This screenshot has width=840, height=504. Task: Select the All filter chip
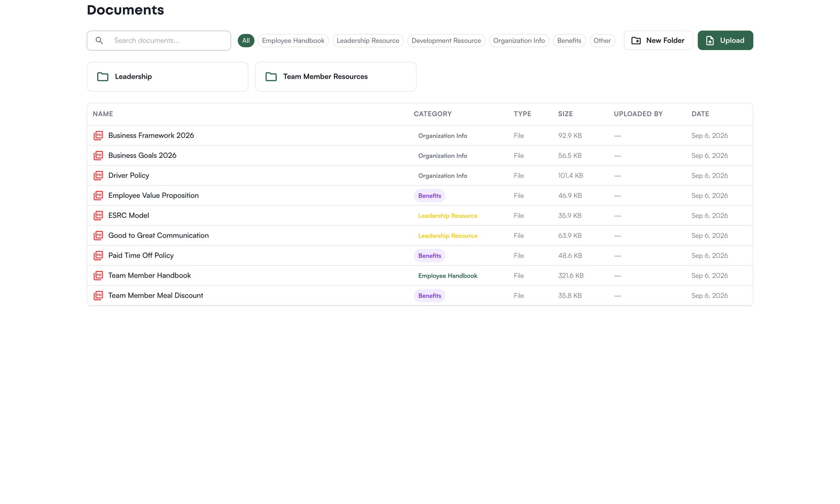[x=246, y=41]
